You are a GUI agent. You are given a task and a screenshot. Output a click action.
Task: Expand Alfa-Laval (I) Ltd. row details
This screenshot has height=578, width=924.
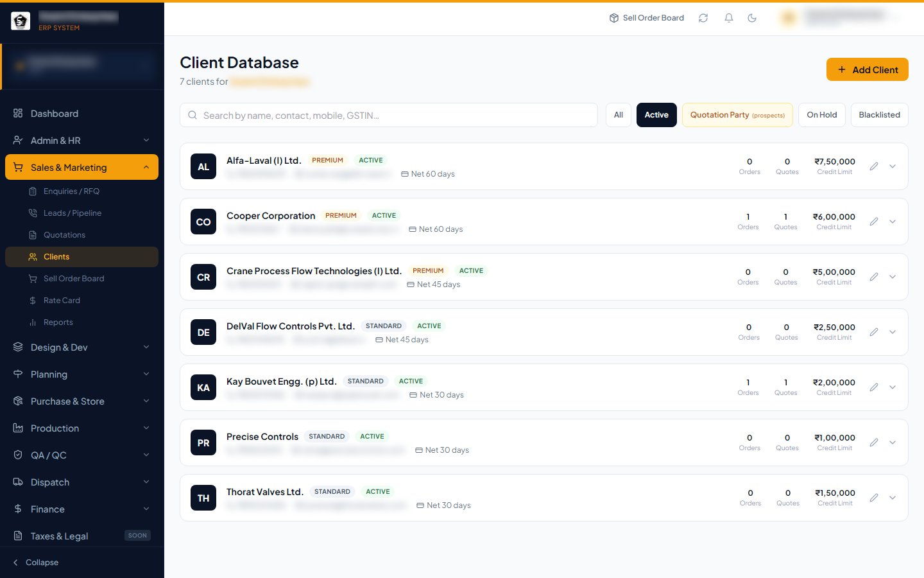point(893,166)
